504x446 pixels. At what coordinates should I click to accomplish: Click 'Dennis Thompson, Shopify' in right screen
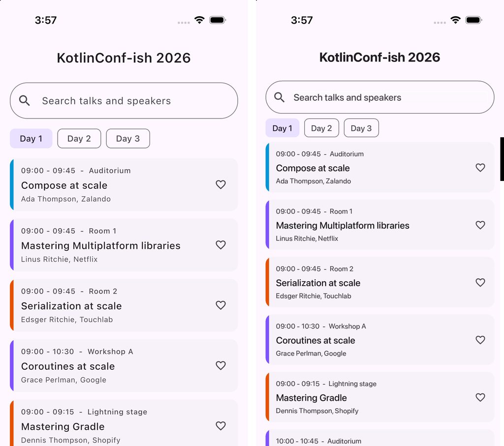317,411
